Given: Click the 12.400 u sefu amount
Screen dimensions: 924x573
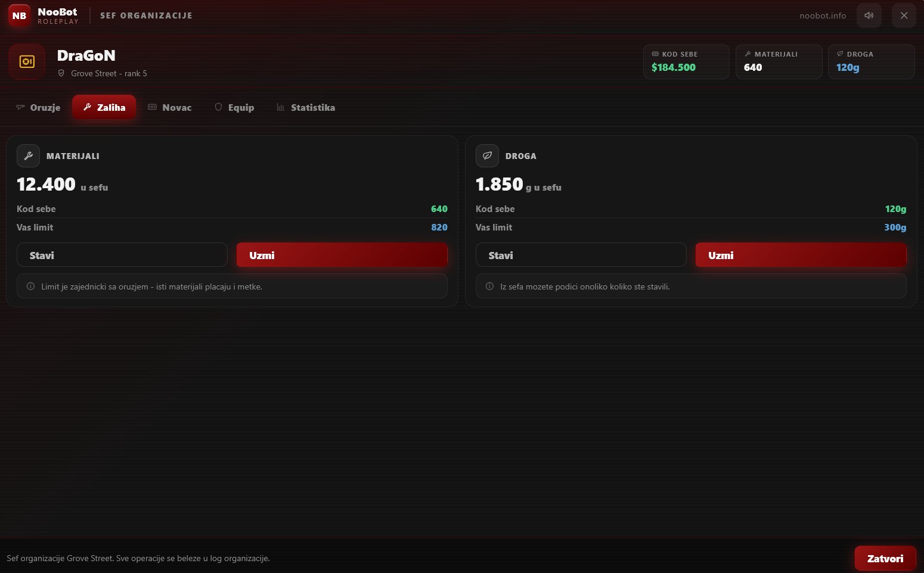Looking at the screenshot, I should [63, 185].
